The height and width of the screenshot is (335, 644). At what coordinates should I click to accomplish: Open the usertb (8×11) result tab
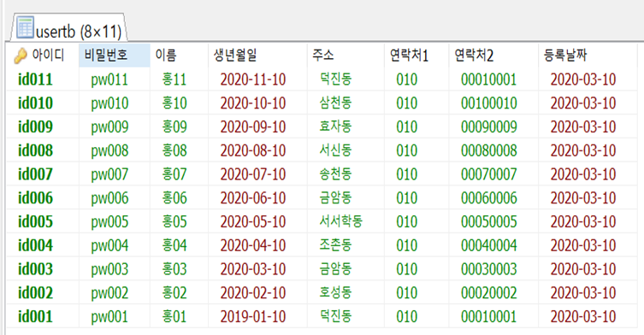click(69, 28)
